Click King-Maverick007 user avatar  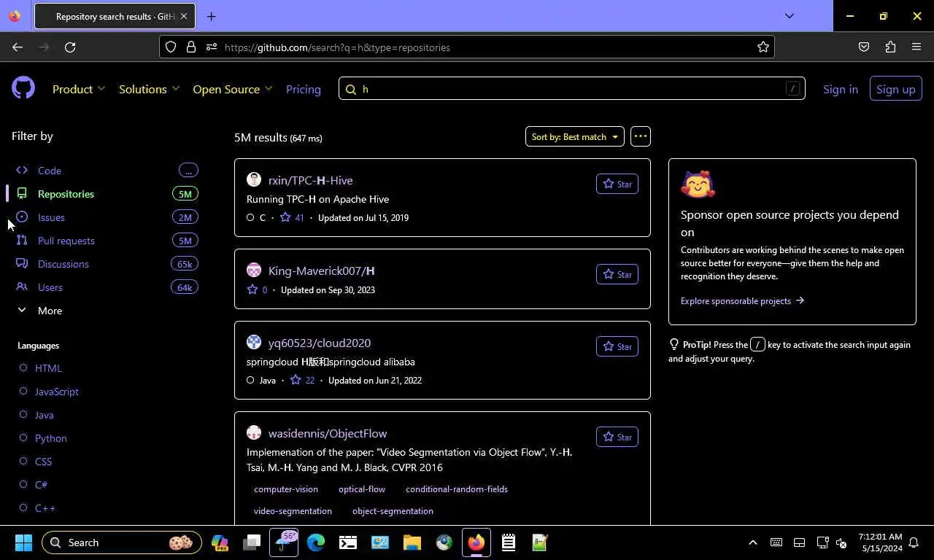tap(254, 271)
